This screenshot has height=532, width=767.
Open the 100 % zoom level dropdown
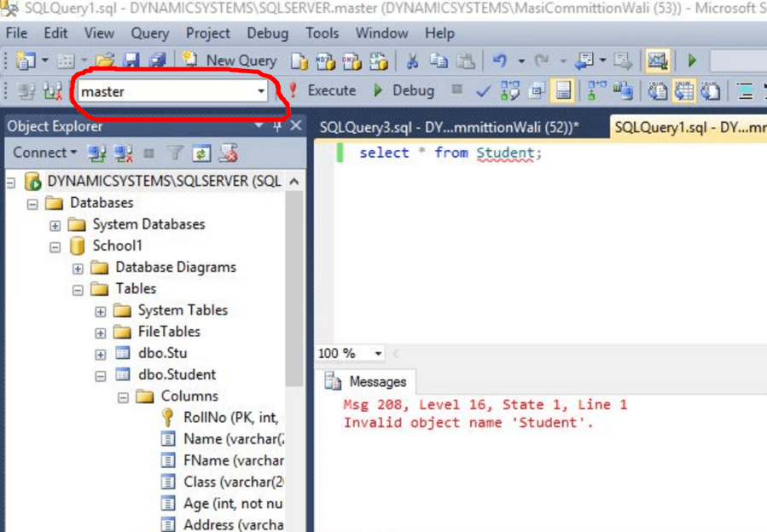click(x=378, y=354)
